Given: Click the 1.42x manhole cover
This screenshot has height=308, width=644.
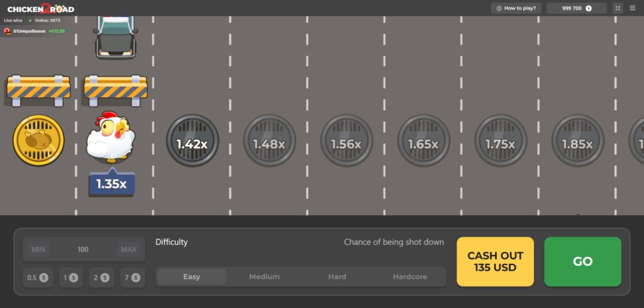Looking at the screenshot, I should 192,140.
